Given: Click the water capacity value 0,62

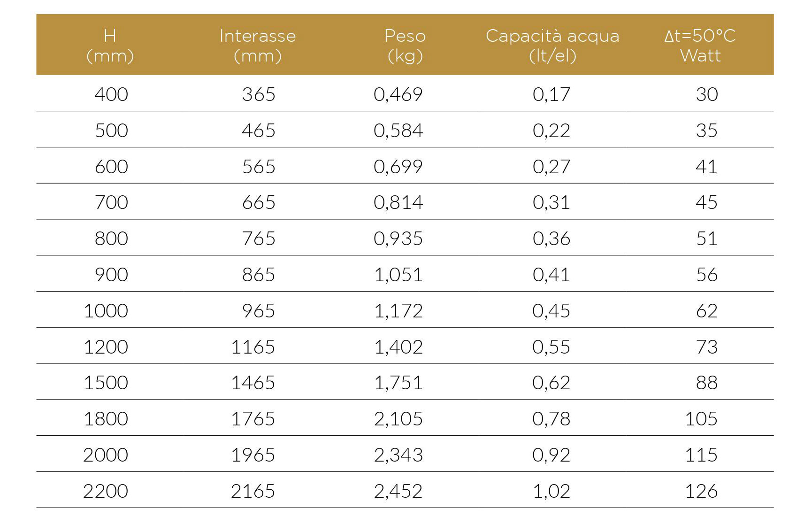Looking at the screenshot, I should pyautogui.click(x=552, y=383).
